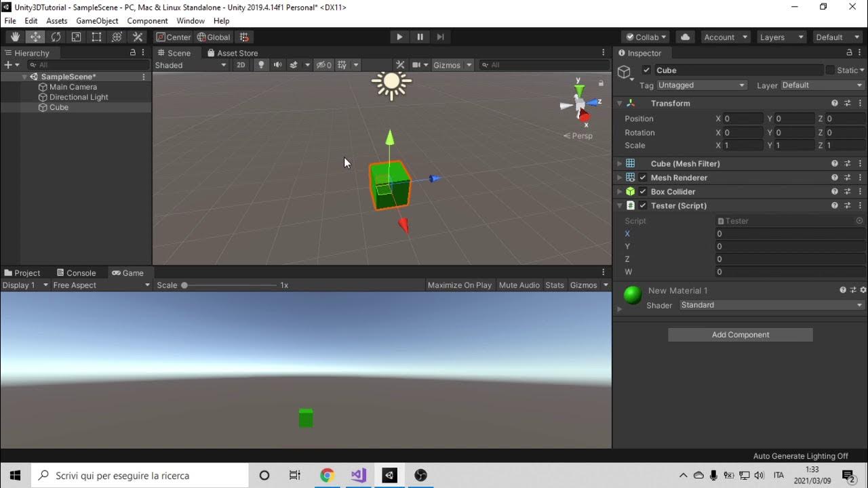Viewport: 868px width, 488px height.
Task: Disable the Mesh Renderer checkbox
Action: point(643,178)
